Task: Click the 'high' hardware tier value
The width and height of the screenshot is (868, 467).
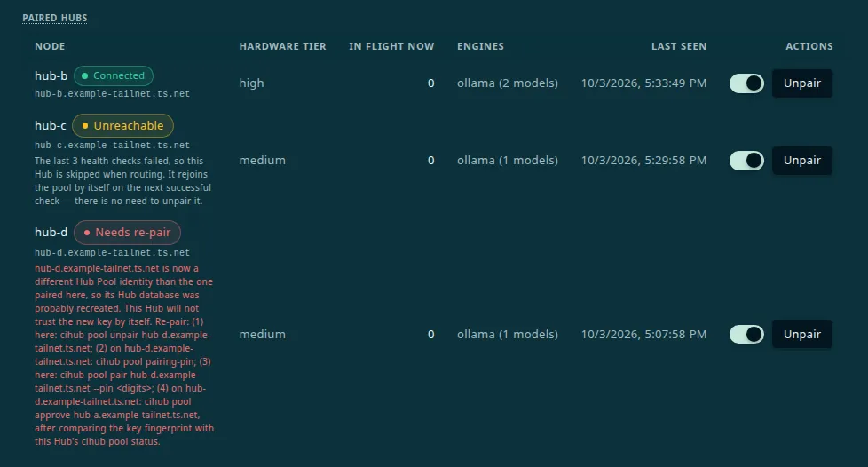Action: point(251,83)
